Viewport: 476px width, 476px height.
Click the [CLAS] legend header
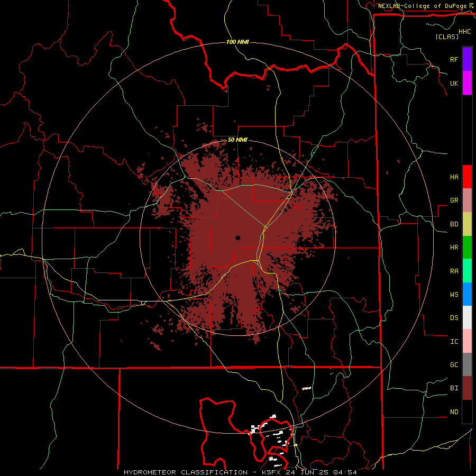447,36
